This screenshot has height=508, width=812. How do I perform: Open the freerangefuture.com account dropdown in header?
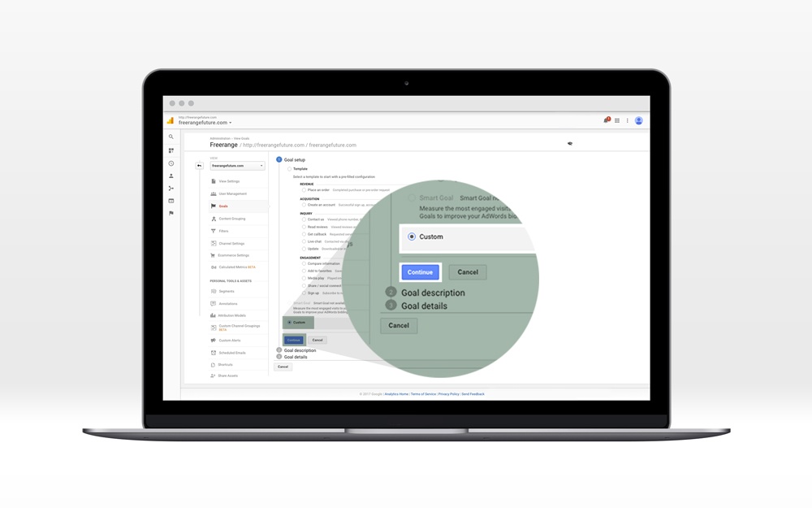click(205, 123)
